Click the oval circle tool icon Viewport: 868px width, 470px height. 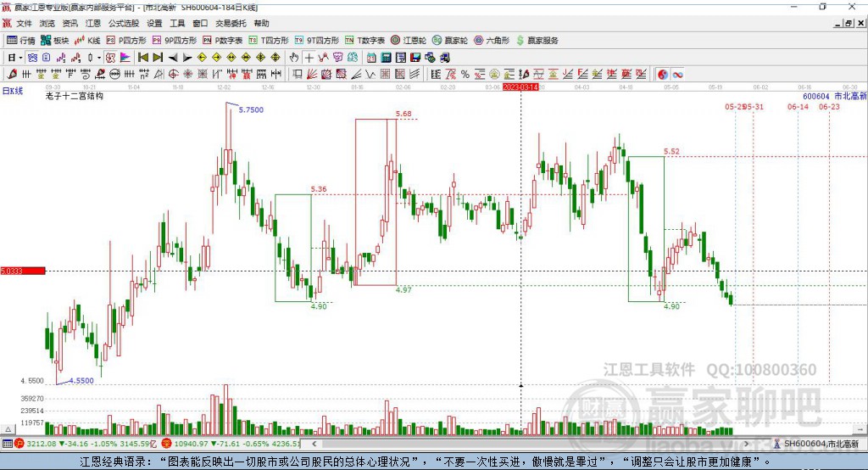click(114, 74)
